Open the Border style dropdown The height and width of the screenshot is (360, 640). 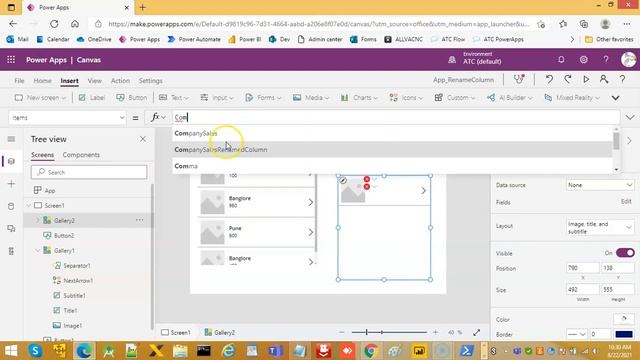click(x=577, y=334)
